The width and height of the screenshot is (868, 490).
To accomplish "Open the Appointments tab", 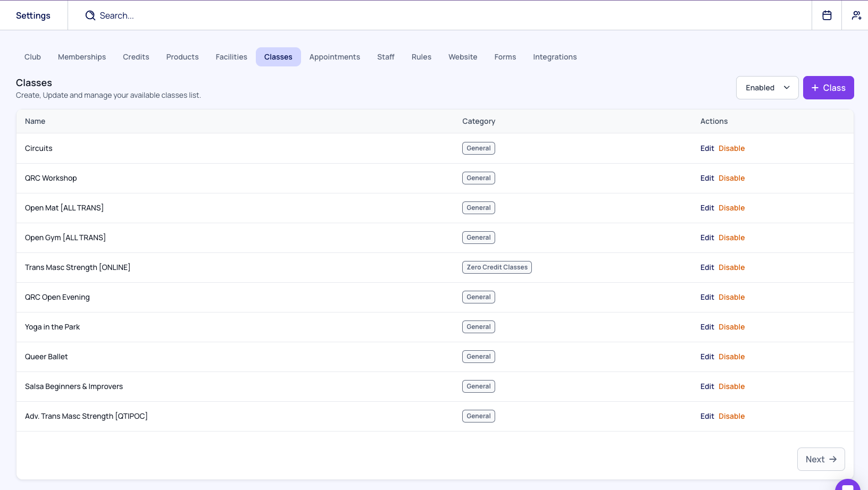I will [x=335, y=57].
